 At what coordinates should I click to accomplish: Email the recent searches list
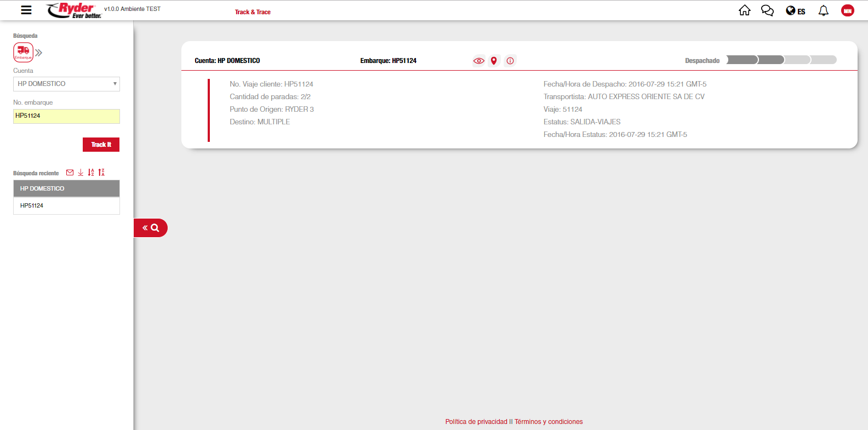click(70, 173)
